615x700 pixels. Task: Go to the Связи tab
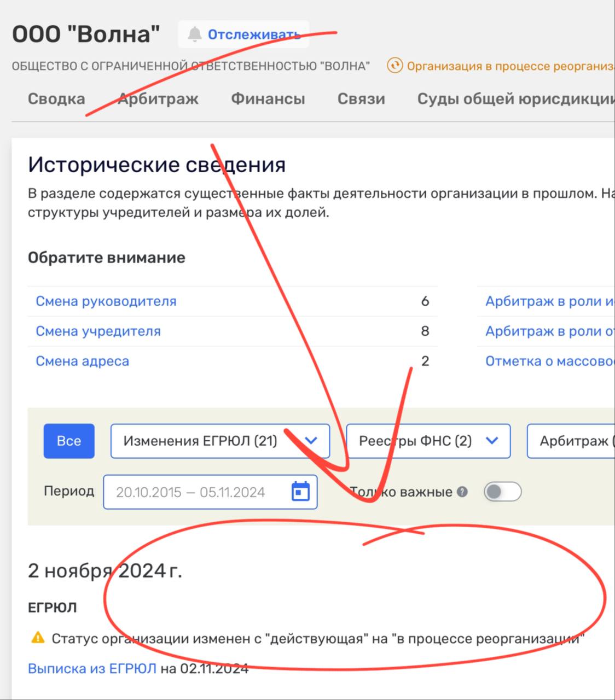[x=361, y=99]
